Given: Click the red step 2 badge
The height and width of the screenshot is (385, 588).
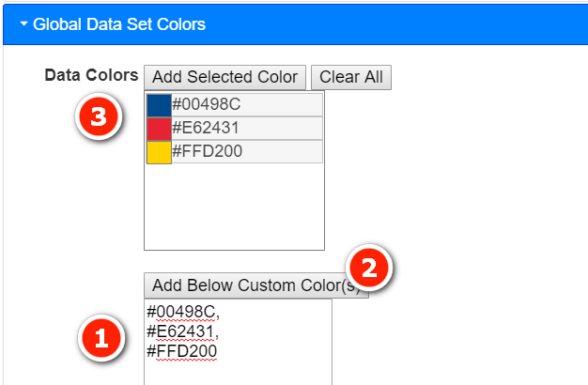Looking at the screenshot, I should pyautogui.click(x=369, y=268).
